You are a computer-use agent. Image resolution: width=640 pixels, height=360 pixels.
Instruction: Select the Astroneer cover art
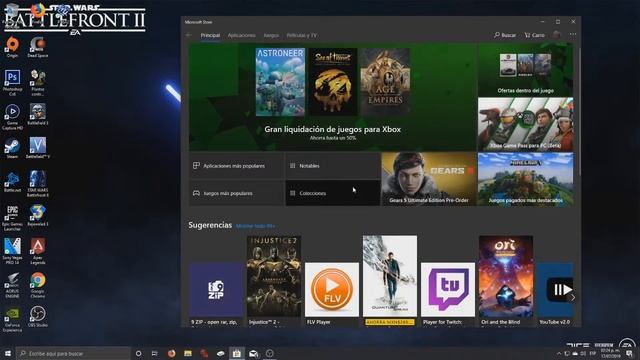coord(280,82)
